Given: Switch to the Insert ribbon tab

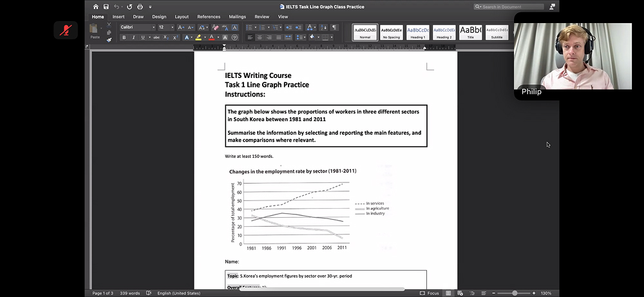Looking at the screenshot, I should click(x=118, y=17).
